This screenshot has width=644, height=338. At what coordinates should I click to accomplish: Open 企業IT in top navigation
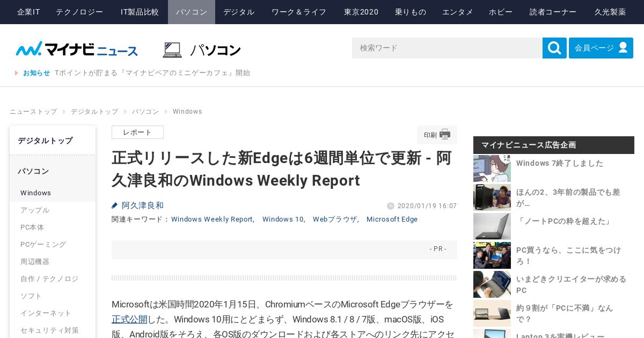point(28,12)
